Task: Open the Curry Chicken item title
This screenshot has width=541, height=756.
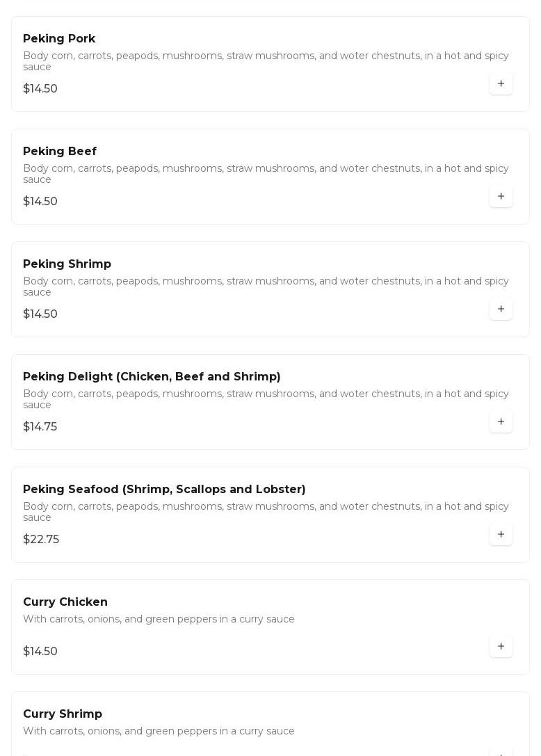Action: [x=65, y=602]
